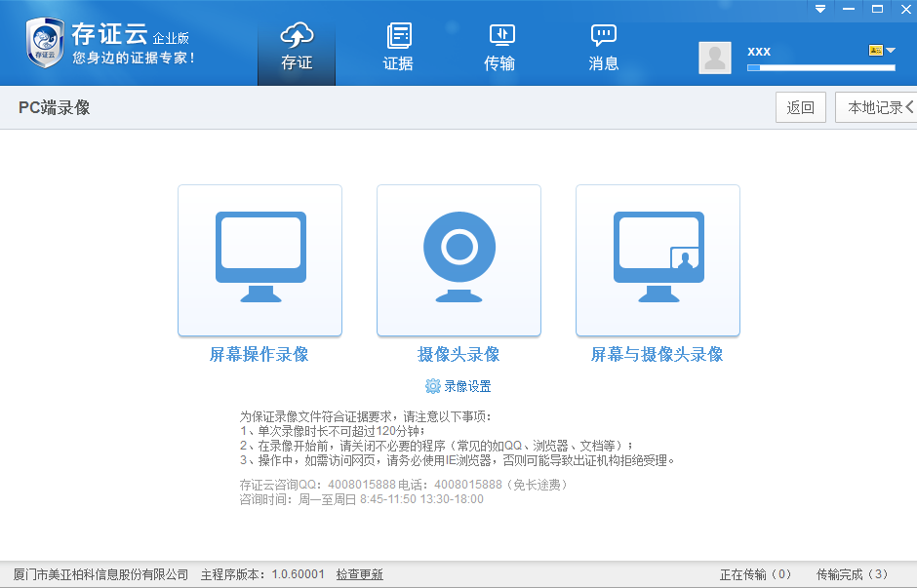Open the title bar menu triangle

(820, 9)
